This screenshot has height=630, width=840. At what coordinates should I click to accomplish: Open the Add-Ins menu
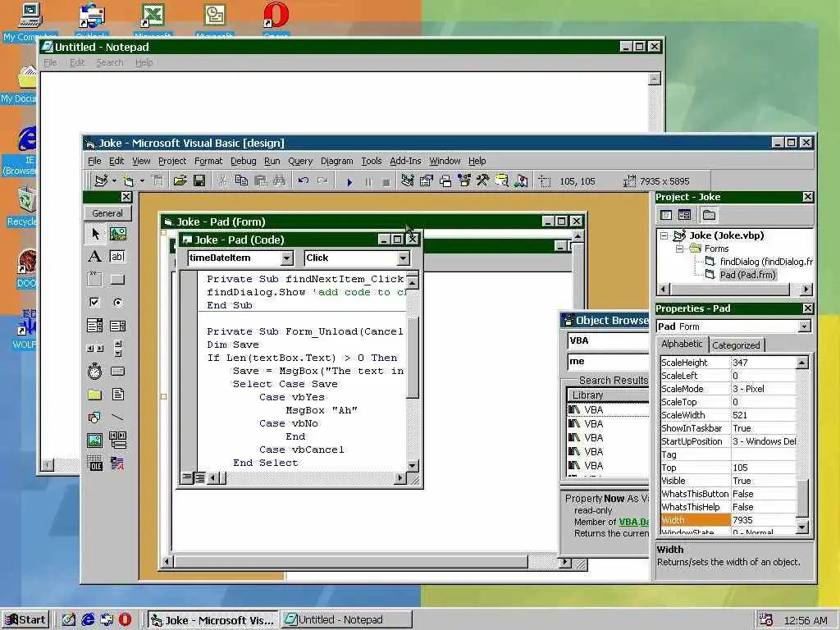tap(405, 161)
